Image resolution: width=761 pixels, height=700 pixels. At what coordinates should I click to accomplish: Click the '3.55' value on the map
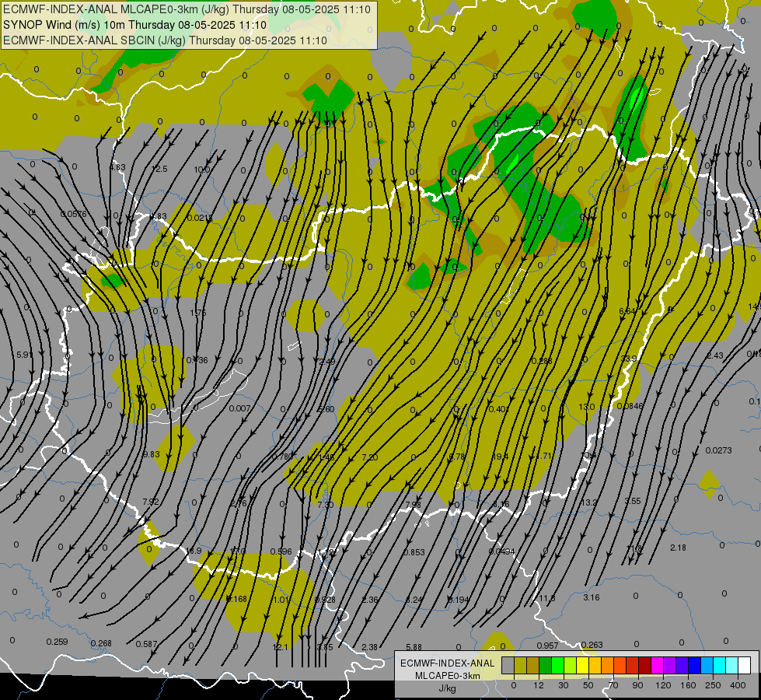tap(633, 501)
